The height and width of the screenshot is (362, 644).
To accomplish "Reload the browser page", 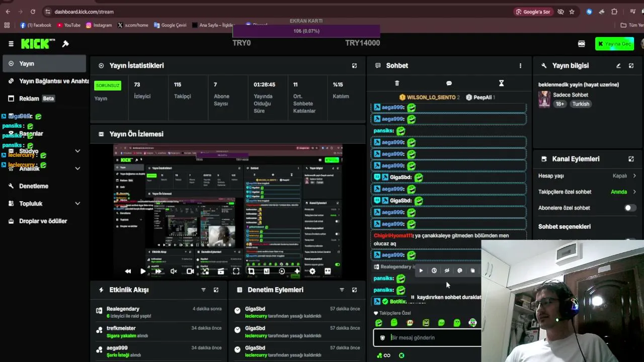I will [x=33, y=12].
